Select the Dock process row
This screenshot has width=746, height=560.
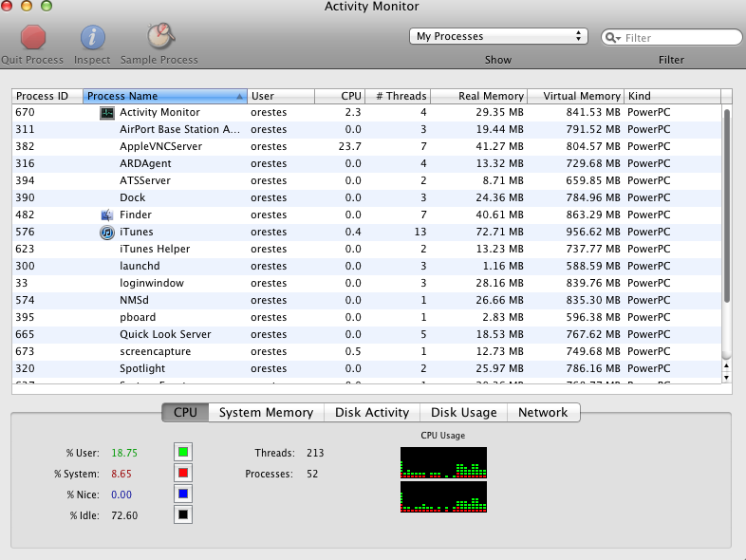coord(366,198)
